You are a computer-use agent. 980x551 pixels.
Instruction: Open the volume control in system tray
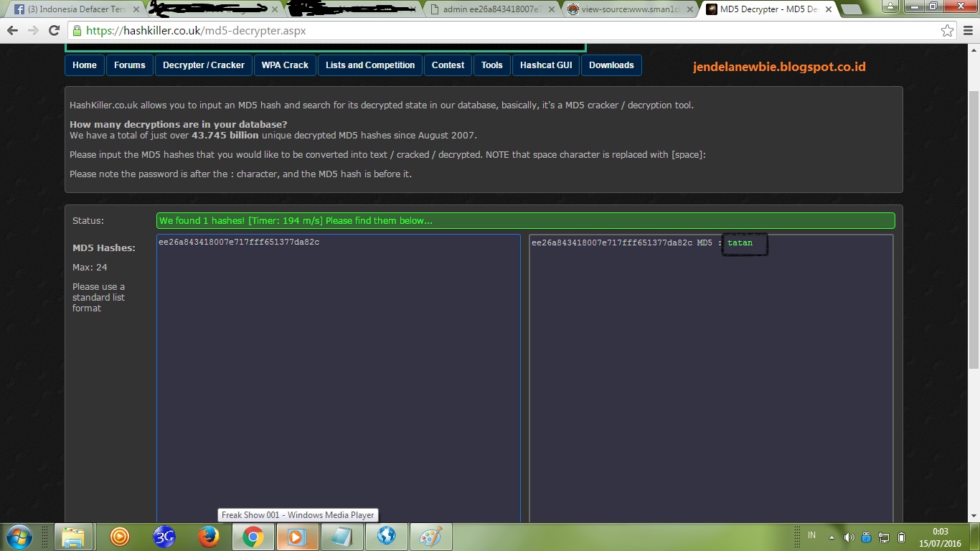[849, 536]
